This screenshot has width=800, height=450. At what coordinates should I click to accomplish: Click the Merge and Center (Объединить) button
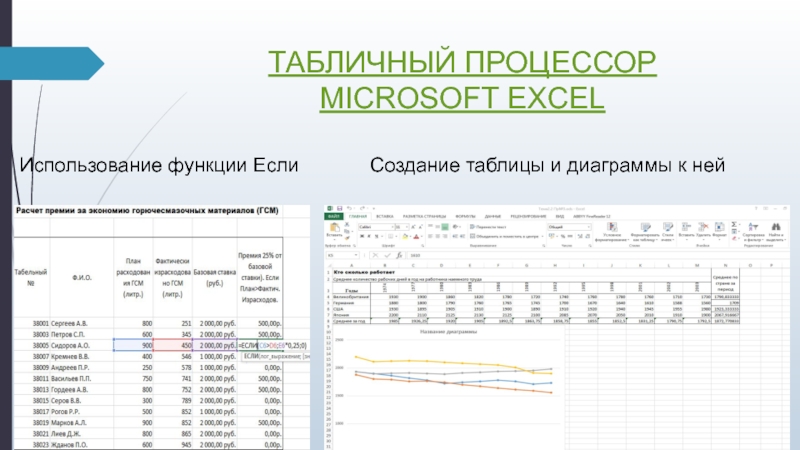coord(504,236)
